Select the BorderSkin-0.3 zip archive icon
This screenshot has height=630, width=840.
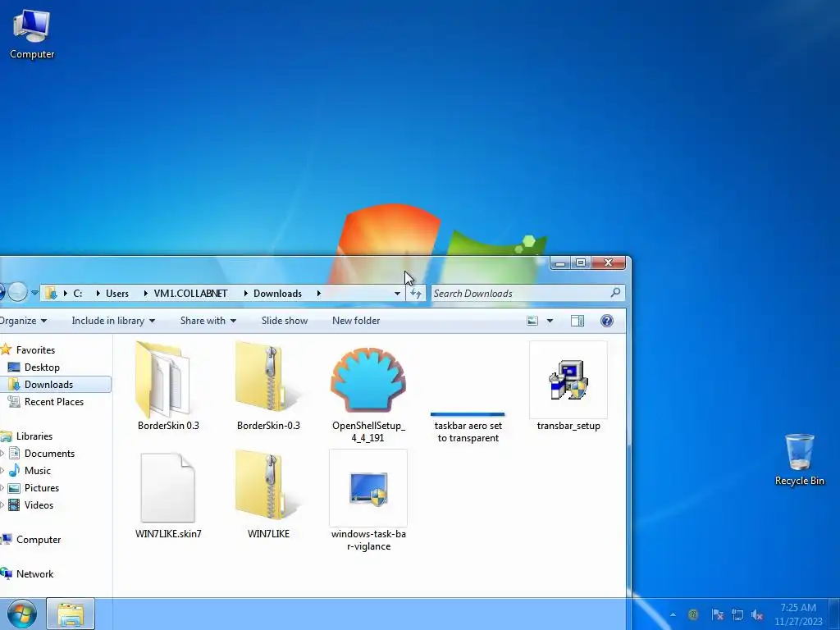click(x=267, y=377)
